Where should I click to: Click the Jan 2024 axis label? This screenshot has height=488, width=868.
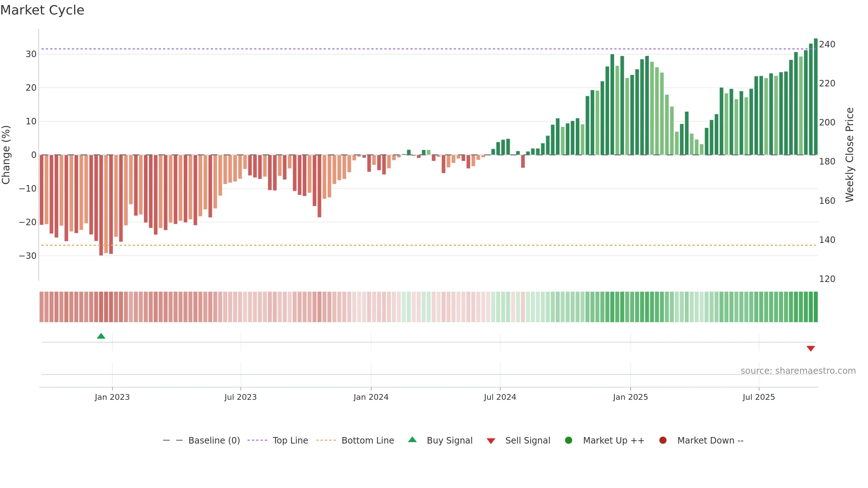371,397
